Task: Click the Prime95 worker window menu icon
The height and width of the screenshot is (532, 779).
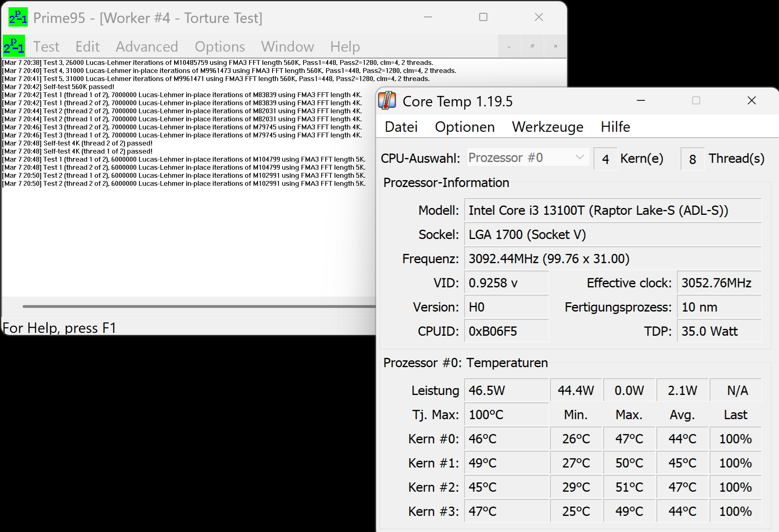Action: (x=14, y=46)
